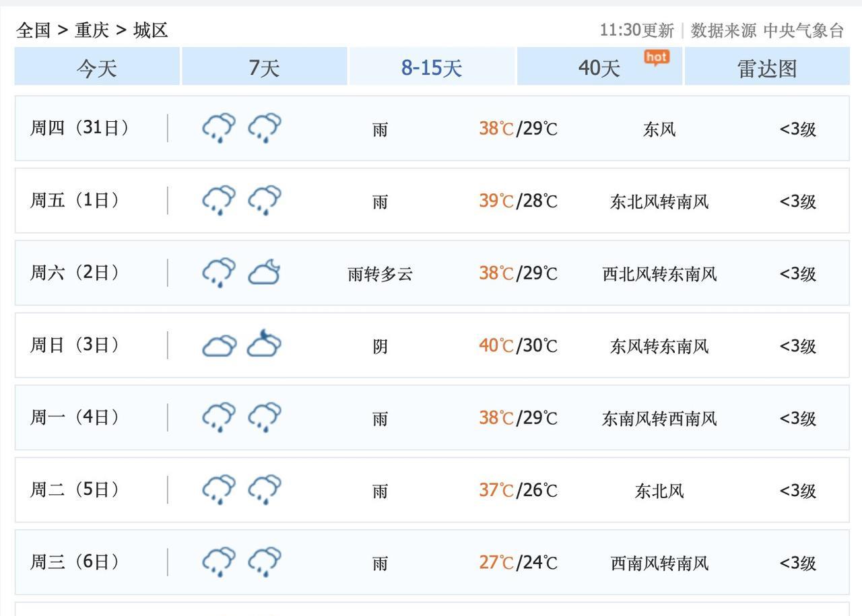This screenshot has height=616, width=862.
Task: Select the 8-15天 tab
Action: pos(432,67)
